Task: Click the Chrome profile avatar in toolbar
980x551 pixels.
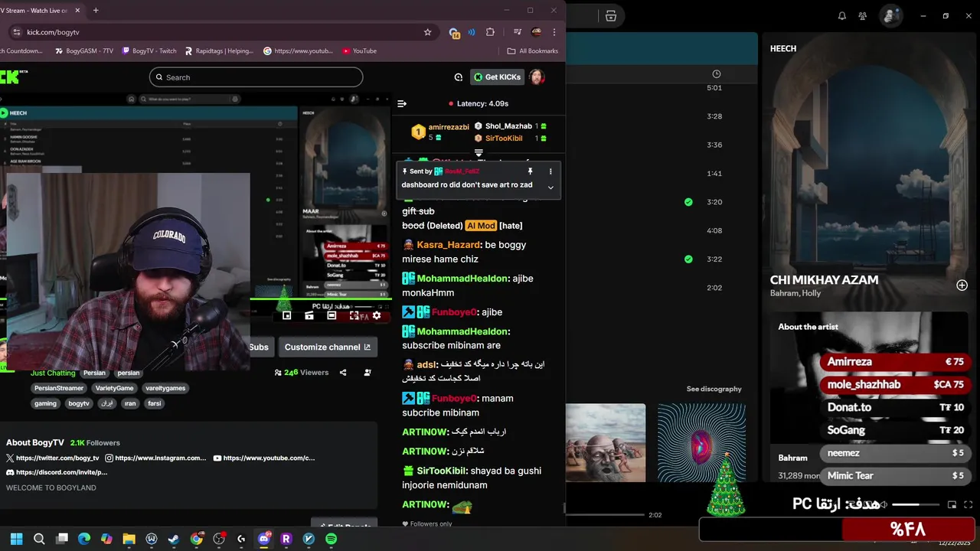Action: tap(536, 32)
